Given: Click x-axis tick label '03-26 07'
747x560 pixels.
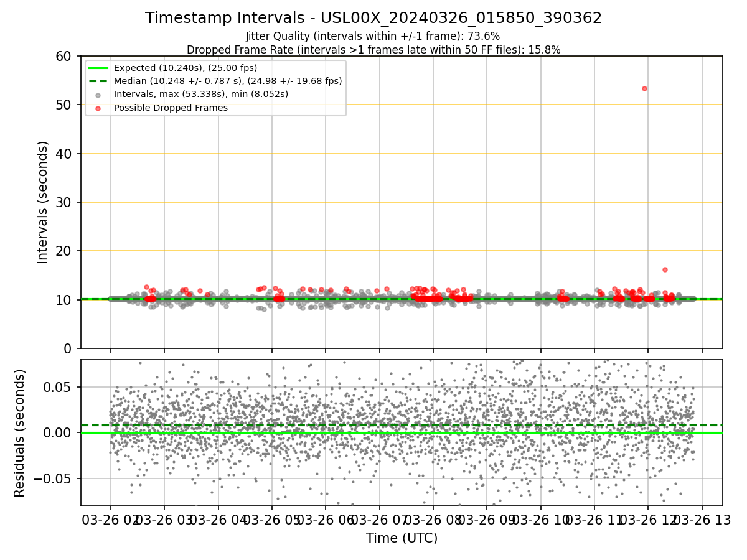Looking at the screenshot, I should point(379,520).
